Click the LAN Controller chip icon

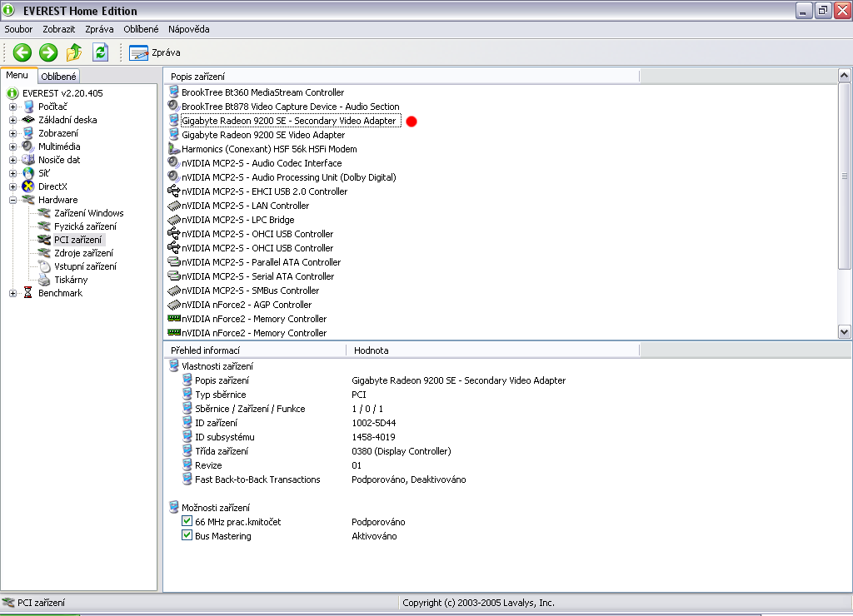tap(173, 206)
